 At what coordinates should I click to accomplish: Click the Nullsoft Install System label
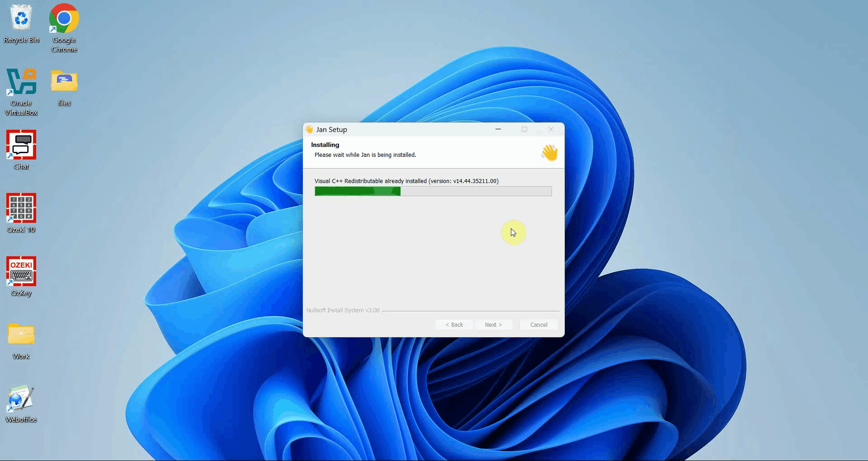point(343,310)
